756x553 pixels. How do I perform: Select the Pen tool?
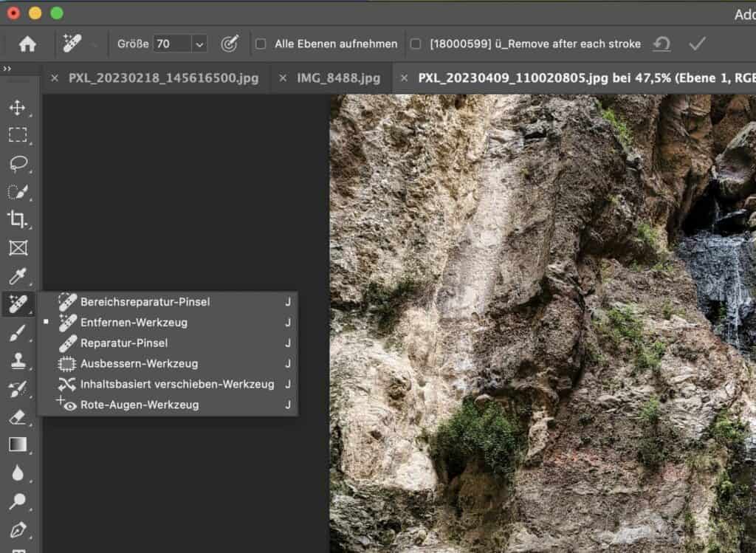tap(18, 529)
